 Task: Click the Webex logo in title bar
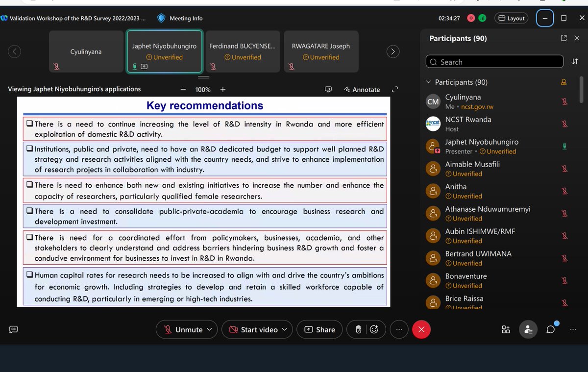tap(4, 18)
